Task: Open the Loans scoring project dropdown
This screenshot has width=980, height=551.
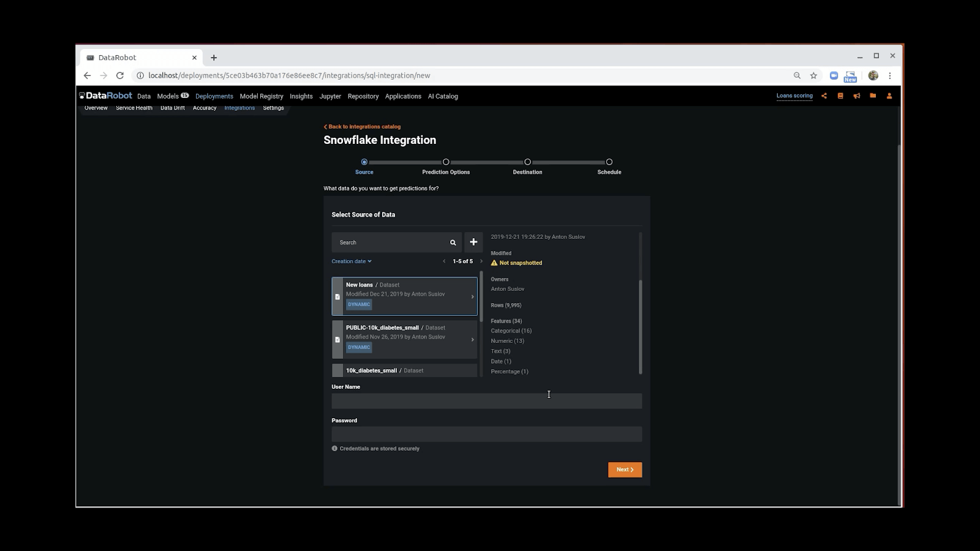Action: (794, 96)
